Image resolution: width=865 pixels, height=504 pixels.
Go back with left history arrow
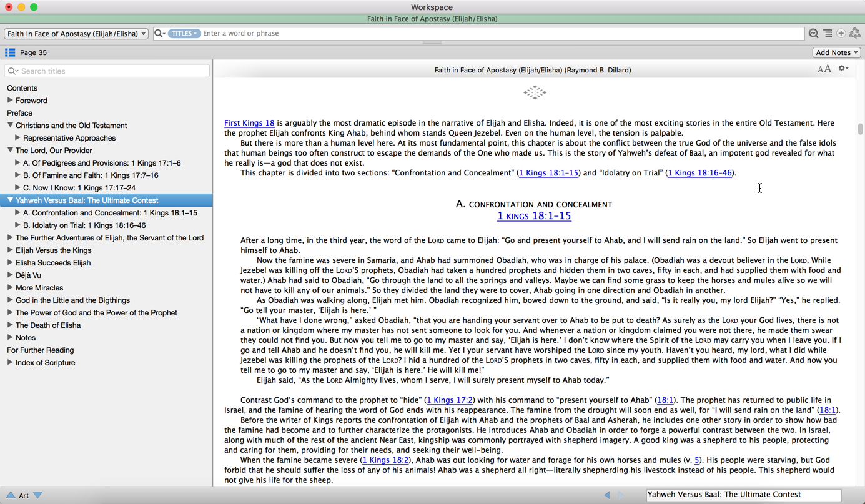[606, 495]
